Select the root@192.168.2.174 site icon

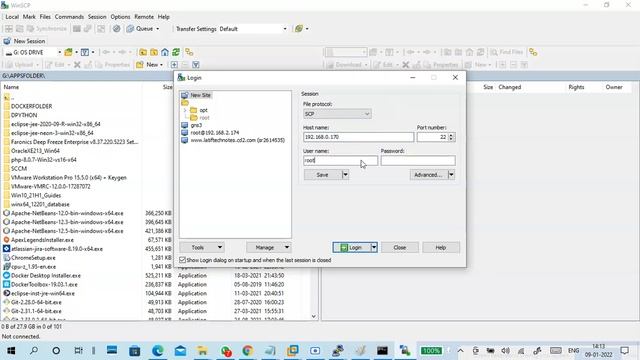click(x=184, y=133)
